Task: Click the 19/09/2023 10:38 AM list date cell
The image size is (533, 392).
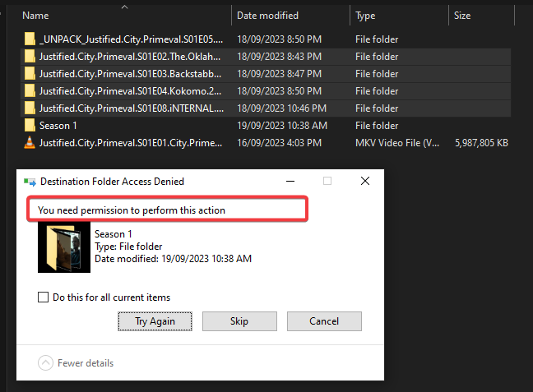Action: click(282, 126)
